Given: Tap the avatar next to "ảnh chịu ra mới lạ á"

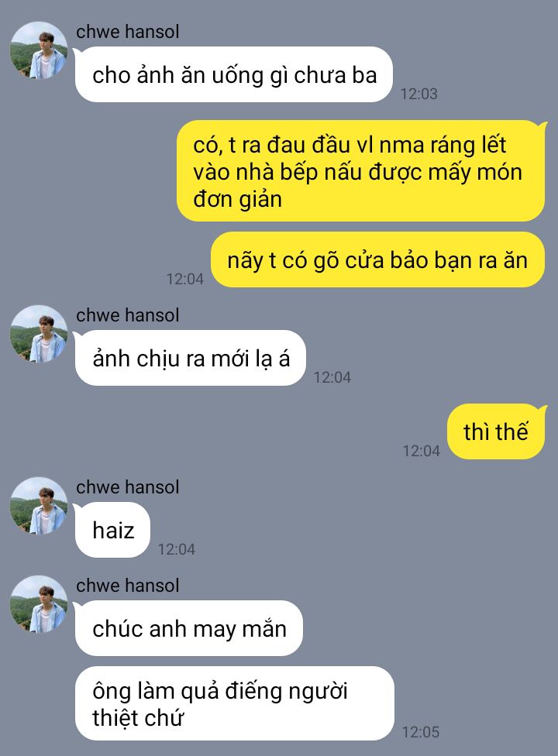Looking at the screenshot, I should pyautogui.click(x=39, y=334).
